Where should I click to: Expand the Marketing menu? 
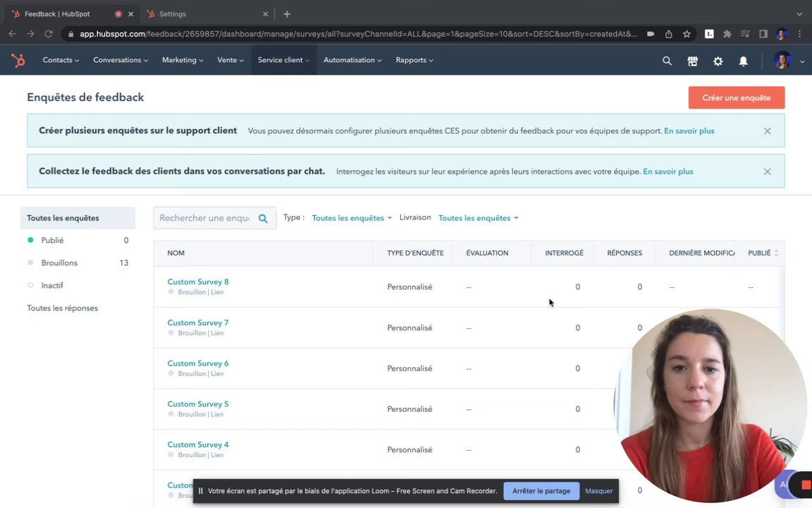tap(183, 60)
